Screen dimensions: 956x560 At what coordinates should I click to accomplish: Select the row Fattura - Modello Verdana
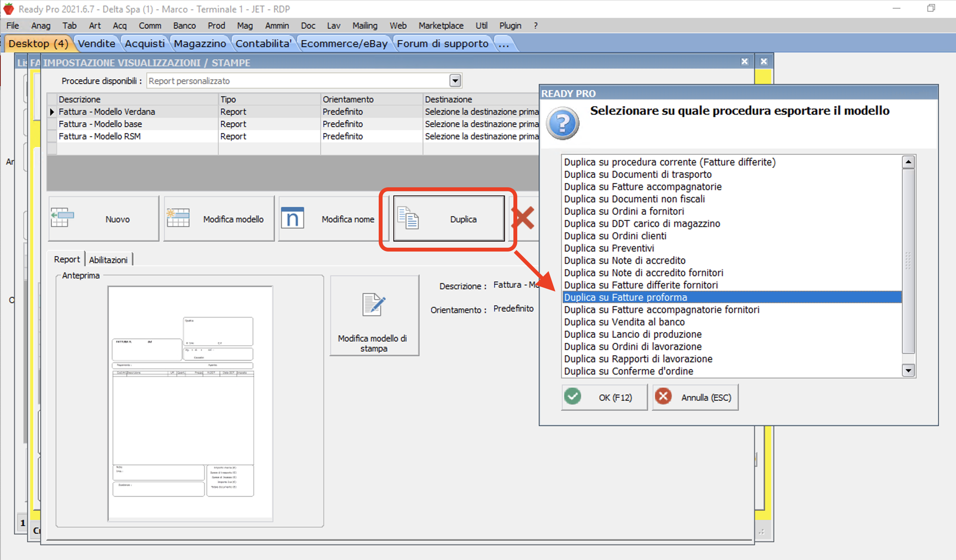tap(292, 112)
